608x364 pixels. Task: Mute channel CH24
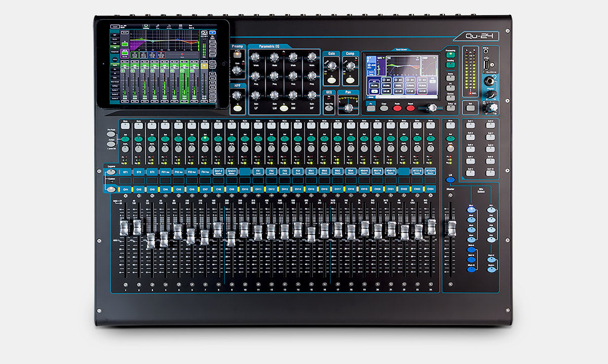click(430, 126)
